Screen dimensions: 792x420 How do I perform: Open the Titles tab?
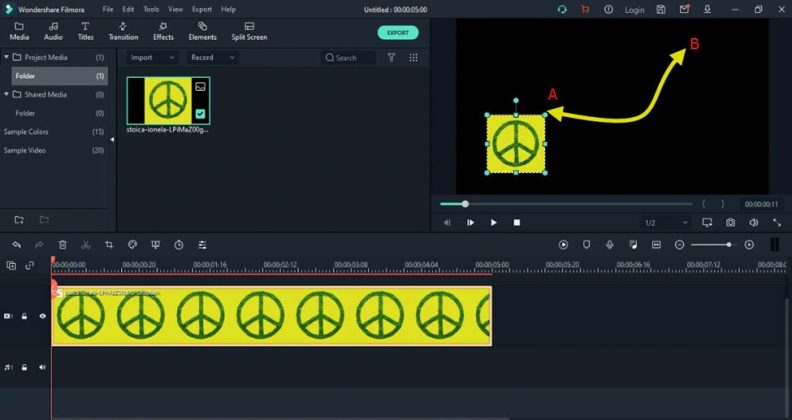point(85,31)
